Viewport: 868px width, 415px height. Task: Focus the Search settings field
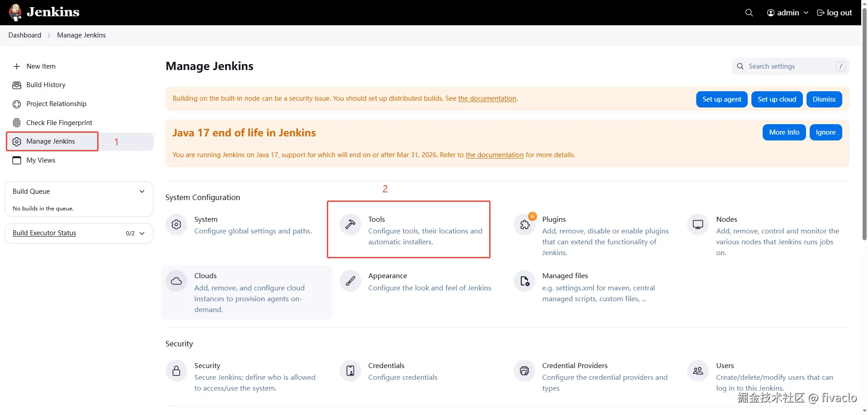coord(790,66)
